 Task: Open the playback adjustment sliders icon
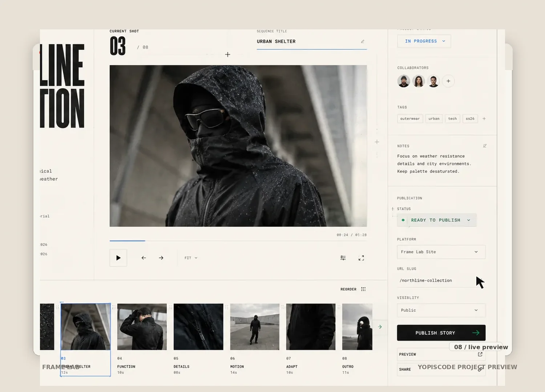tap(343, 258)
